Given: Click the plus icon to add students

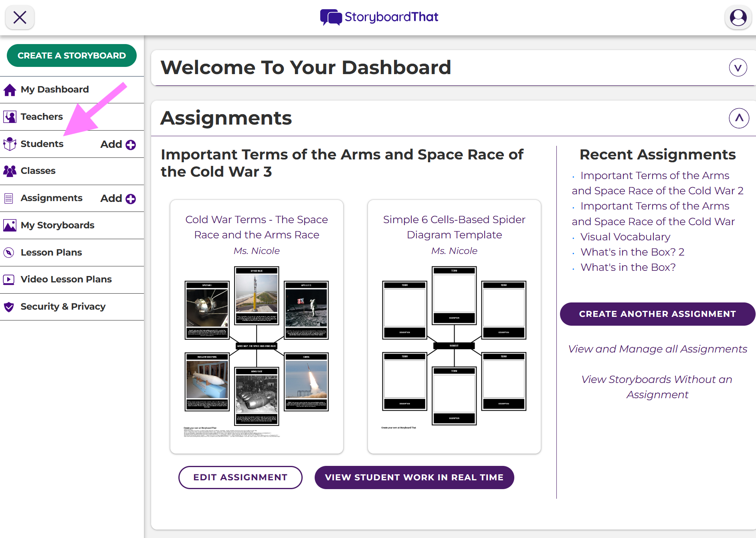Looking at the screenshot, I should [131, 145].
